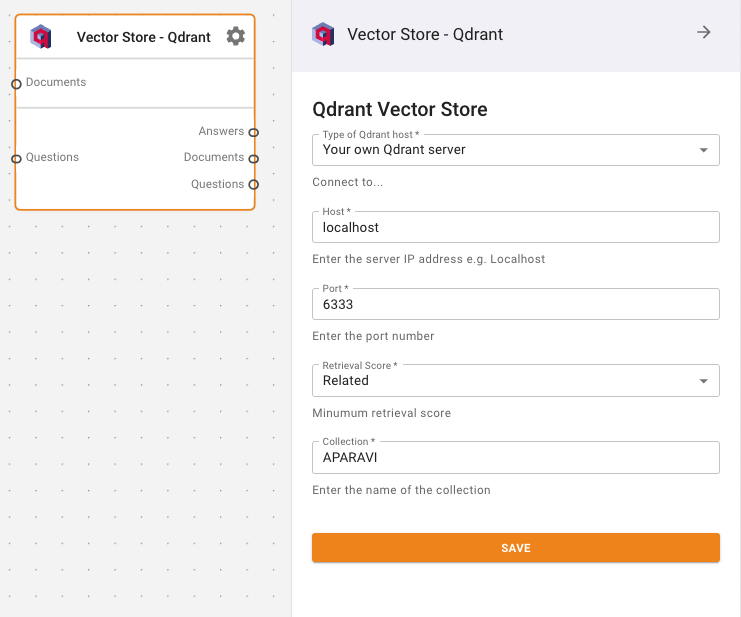Click the Qdrant Vector Store heading
Image resolution: width=741 pixels, height=617 pixels.
coord(400,109)
